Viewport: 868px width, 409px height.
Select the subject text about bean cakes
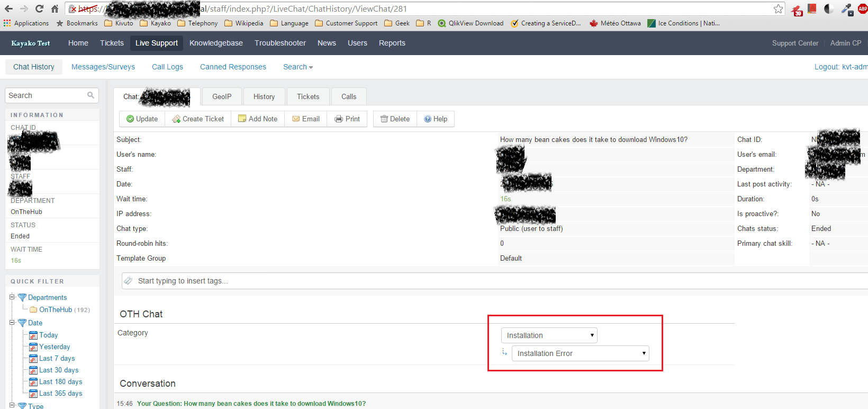click(x=594, y=139)
